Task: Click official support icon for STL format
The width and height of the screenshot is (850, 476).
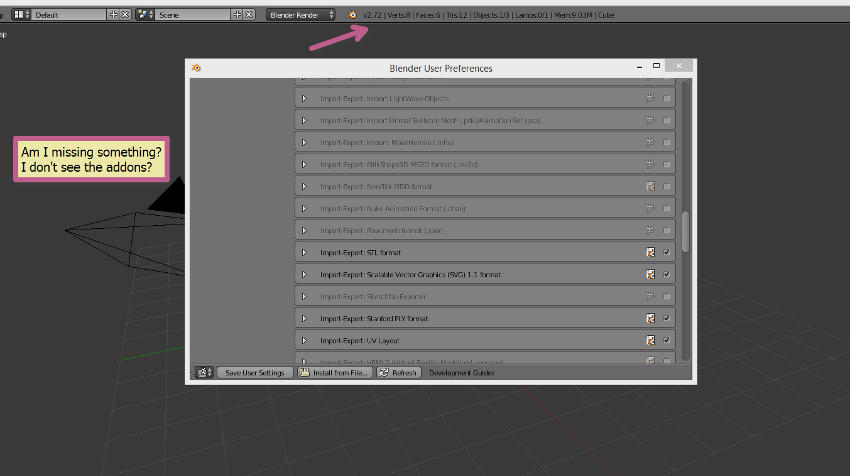Action: (x=650, y=252)
